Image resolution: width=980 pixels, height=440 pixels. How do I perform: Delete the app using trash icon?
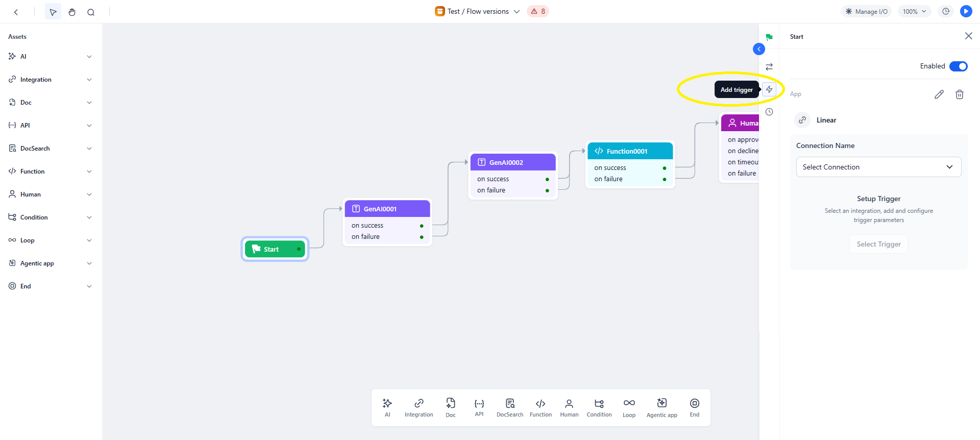coord(959,94)
